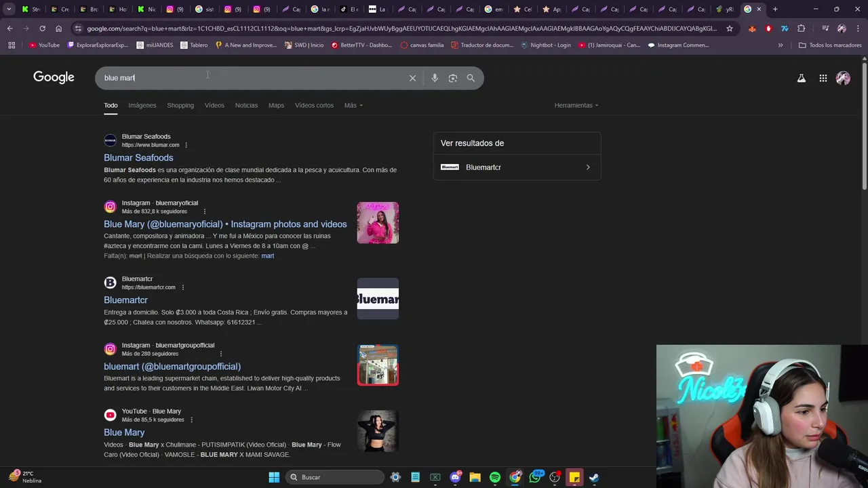Open more options for Bluemartcr result

[182, 287]
